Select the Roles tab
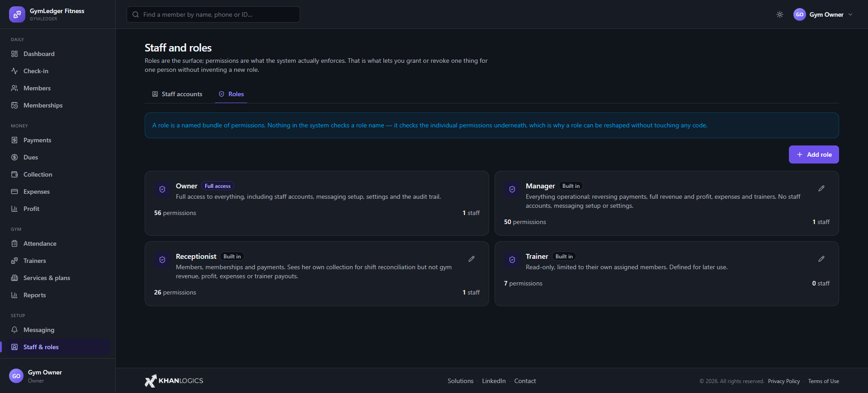Screen dimensions: 868x393 [231, 94]
